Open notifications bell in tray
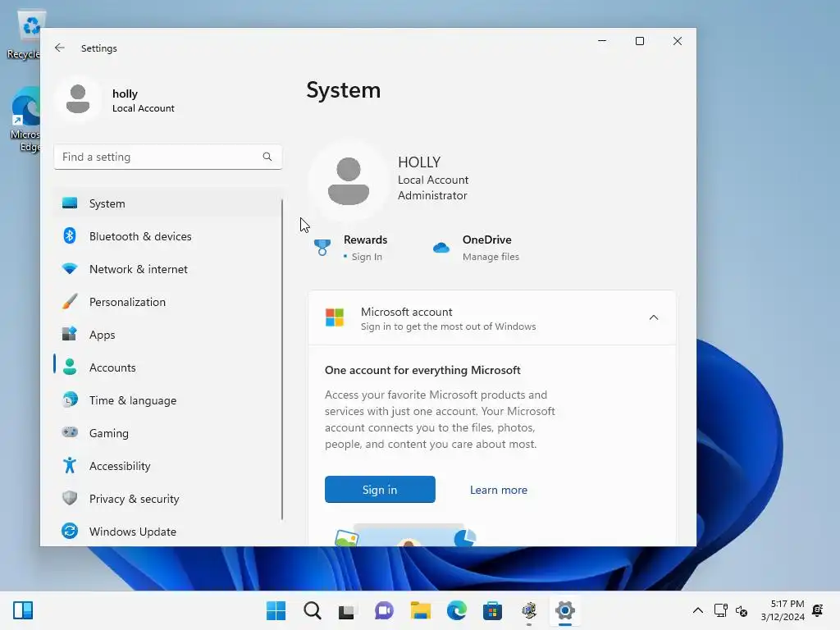840x630 pixels. point(818,609)
